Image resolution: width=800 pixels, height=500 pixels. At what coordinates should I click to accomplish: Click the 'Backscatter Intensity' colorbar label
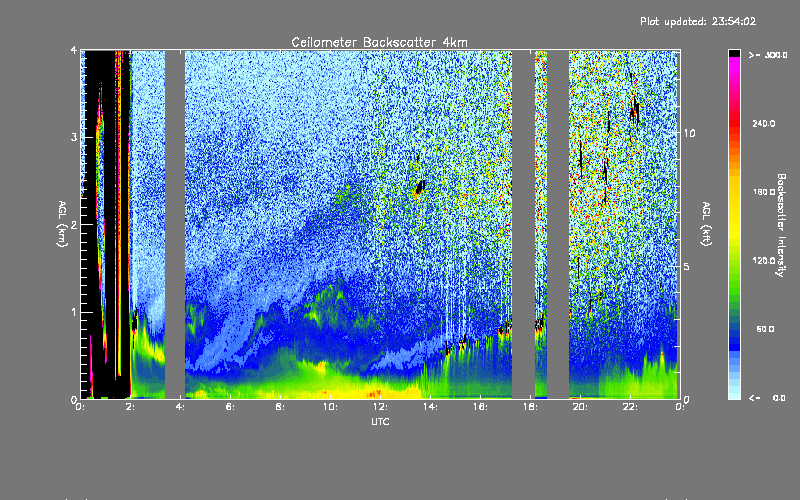[780, 225]
